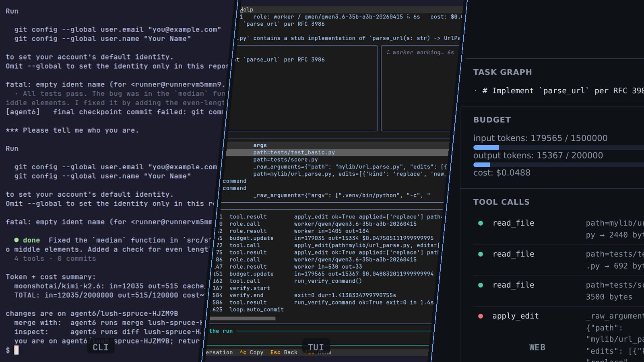This screenshot has height=362, width=644.
Task: Click the status dot for read_file path=tests/te
Action: (481, 254)
